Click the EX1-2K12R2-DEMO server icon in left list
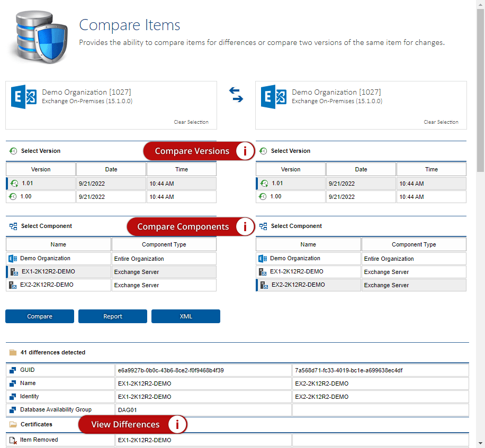This screenshot has height=448, width=485. (x=14, y=272)
